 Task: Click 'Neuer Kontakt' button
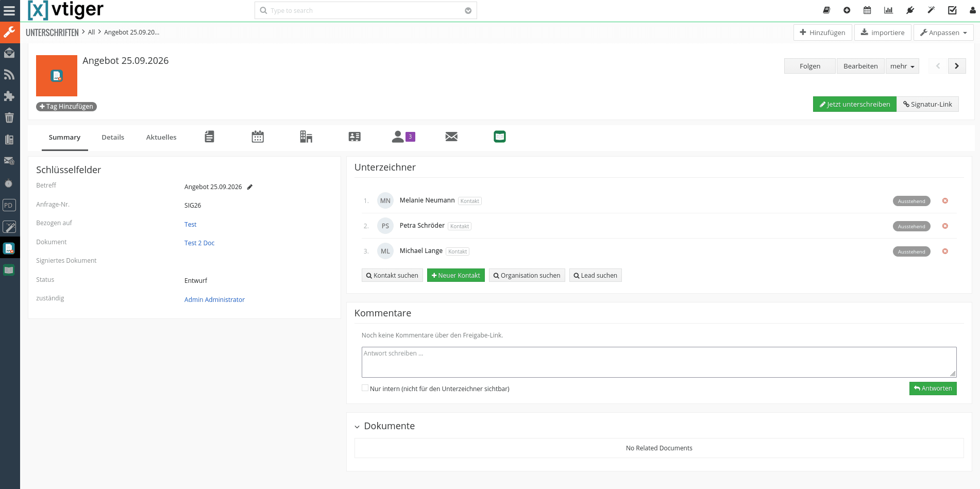point(456,275)
